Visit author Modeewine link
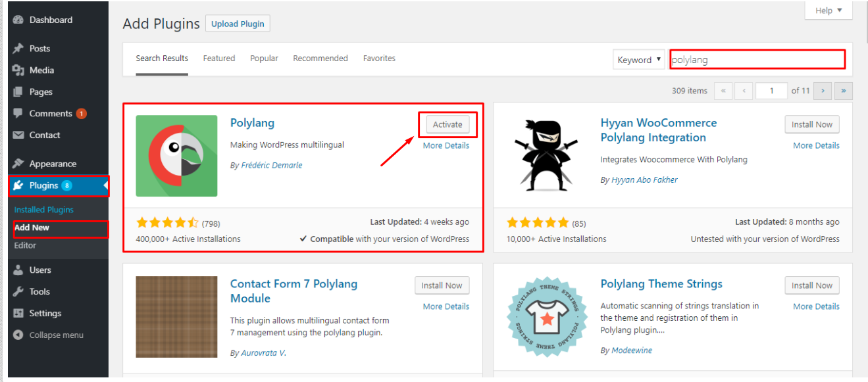 pyautogui.click(x=632, y=350)
